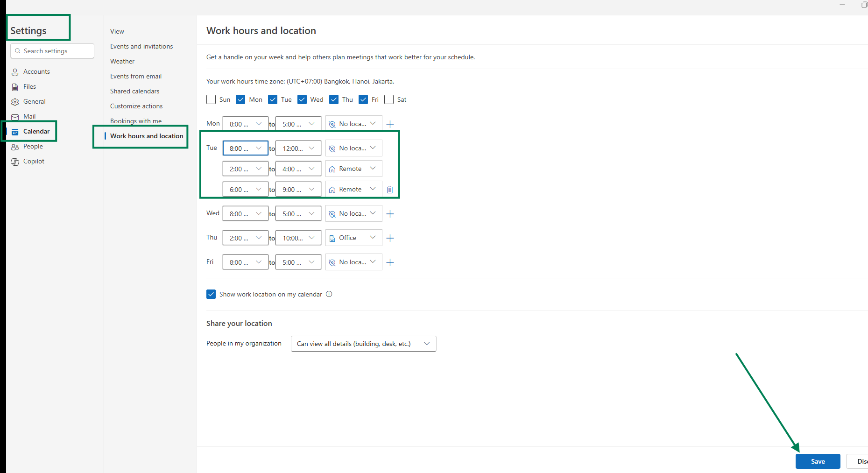
Task: Open Monday location dropdown
Action: pos(354,124)
